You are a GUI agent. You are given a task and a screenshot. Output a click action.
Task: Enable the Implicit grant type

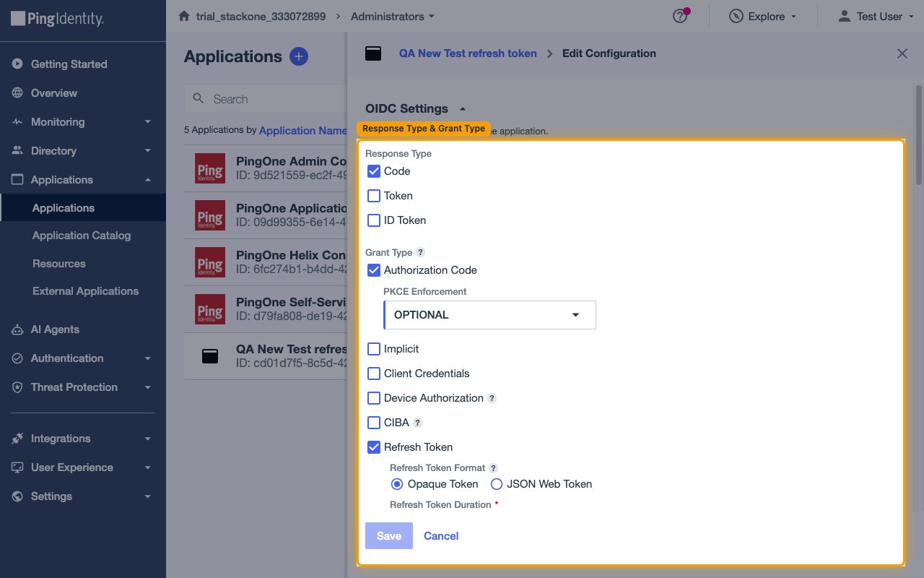(374, 349)
